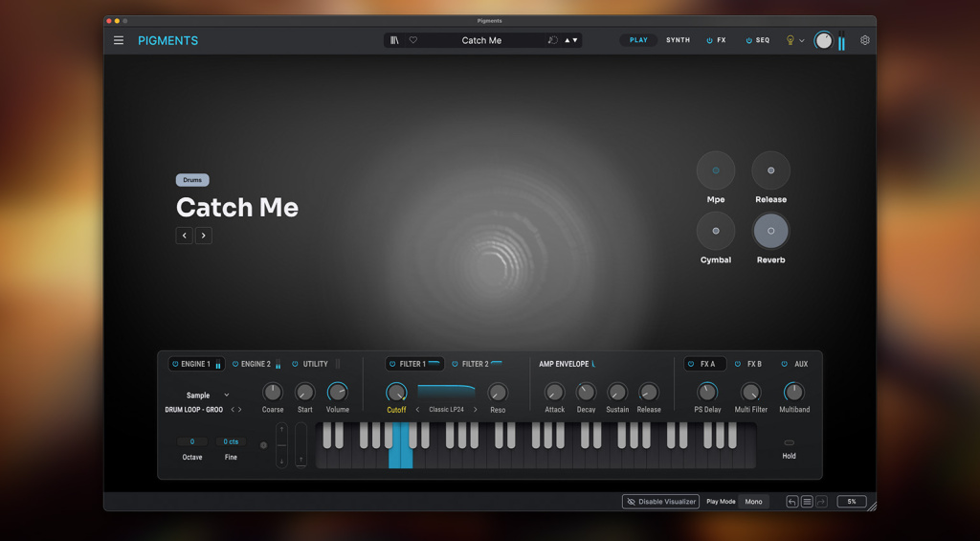The width and height of the screenshot is (980, 541).
Task: Click the lightbulb tips icon
Action: point(791,40)
